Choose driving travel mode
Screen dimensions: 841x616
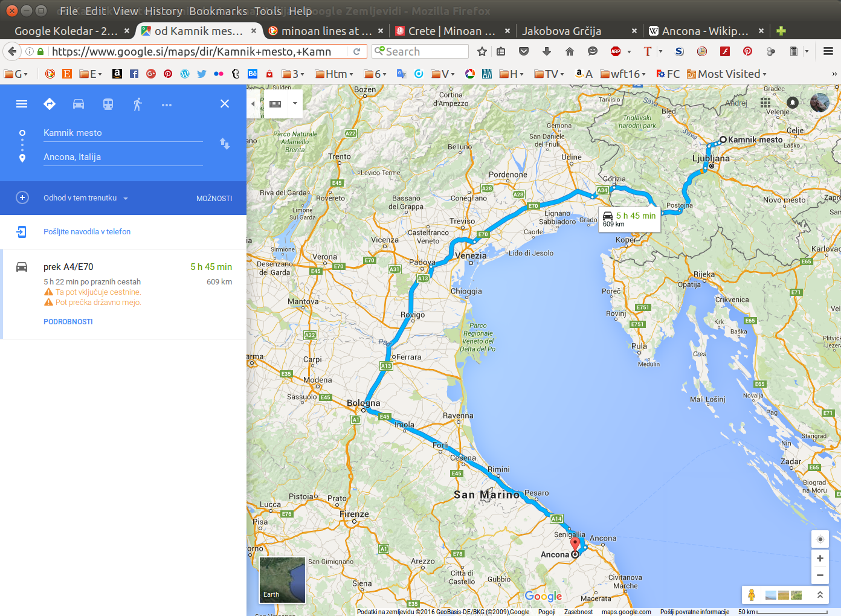tap(79, 104)
